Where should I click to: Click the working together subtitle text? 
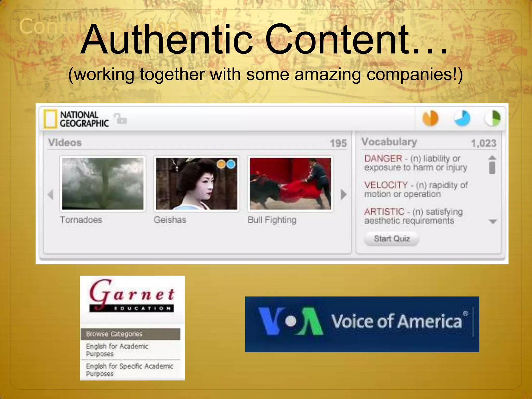pos(265,75)
